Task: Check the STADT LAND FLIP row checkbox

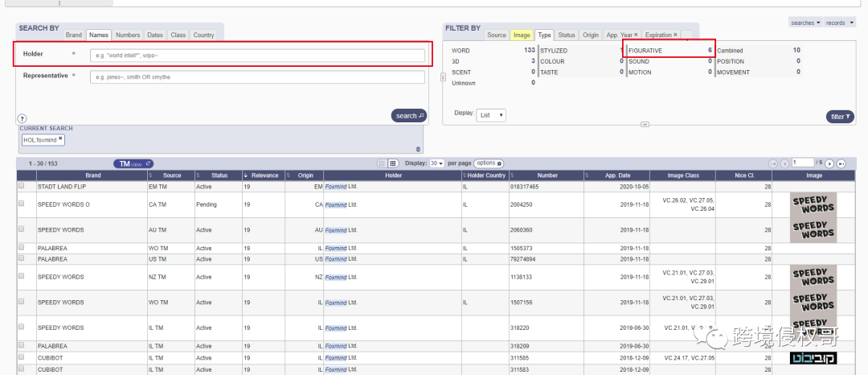Action: (22, 186)
